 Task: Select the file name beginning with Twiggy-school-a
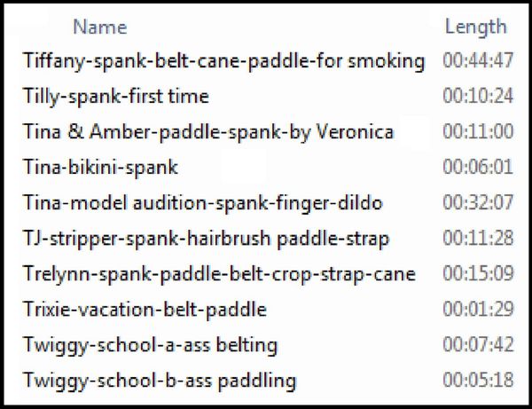click(150, 345)
